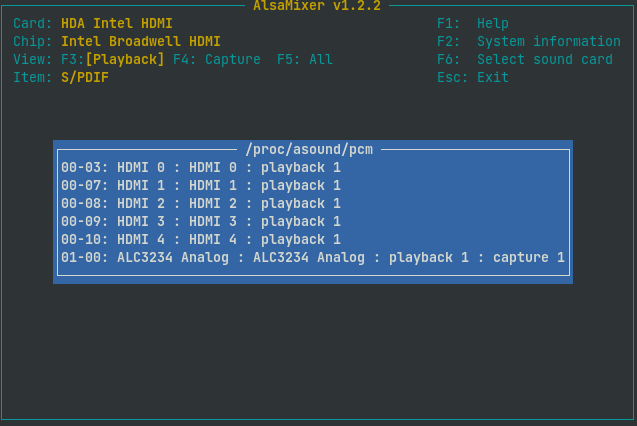Open the F2 System information entry

pos(529,41)
